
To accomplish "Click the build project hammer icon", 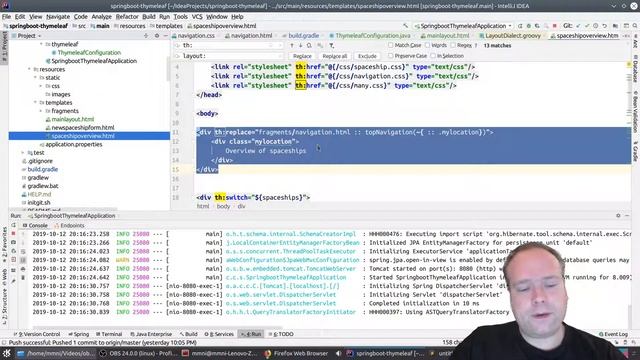I will tap(405, 26).
